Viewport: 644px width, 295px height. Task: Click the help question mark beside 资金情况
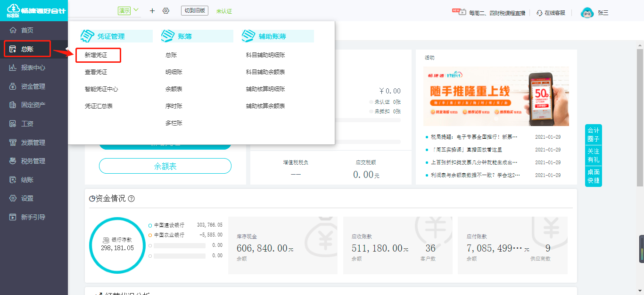coord(131,199)
